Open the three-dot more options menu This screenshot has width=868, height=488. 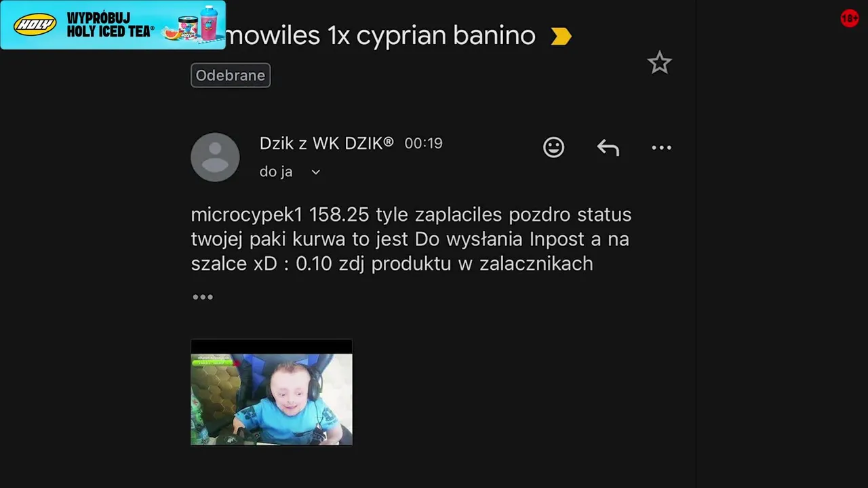tap(661, 147)
